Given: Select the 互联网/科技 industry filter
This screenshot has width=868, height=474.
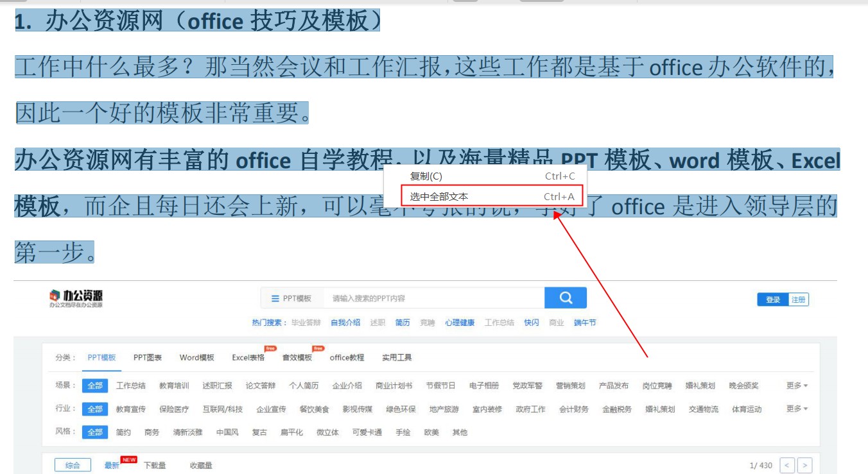Looking at the screenshot, I should [x=223, y=409].
